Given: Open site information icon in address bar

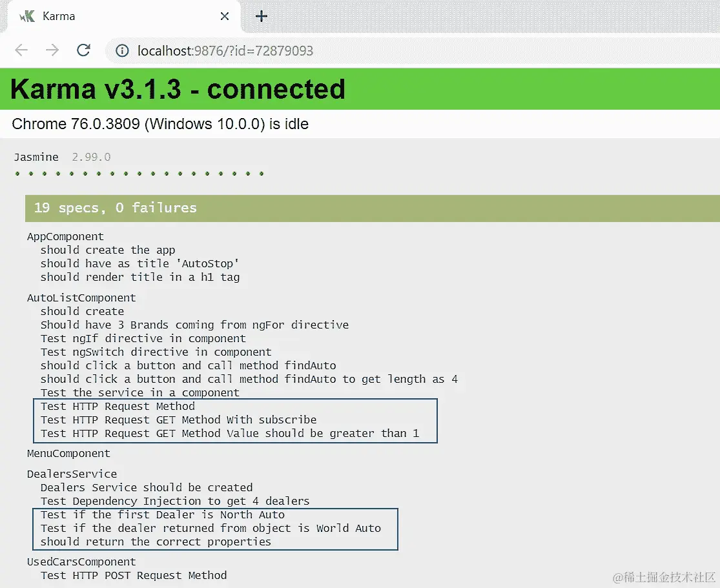Looking at the screenshot, I should pos(122,50).
